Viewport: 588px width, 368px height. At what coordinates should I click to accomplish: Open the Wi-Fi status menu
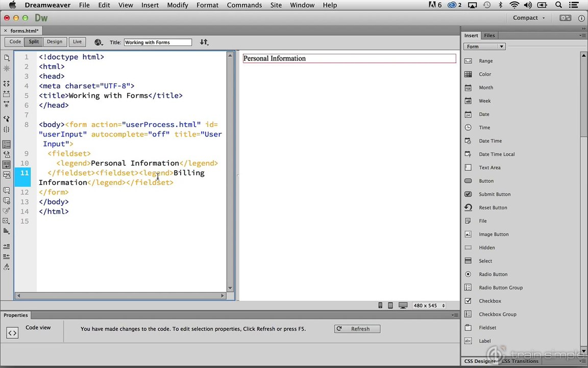[x=514, y=5]
